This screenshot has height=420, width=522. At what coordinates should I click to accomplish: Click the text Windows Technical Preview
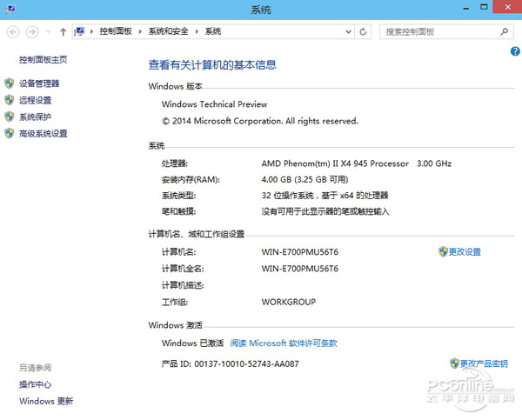tap(214, 104)
